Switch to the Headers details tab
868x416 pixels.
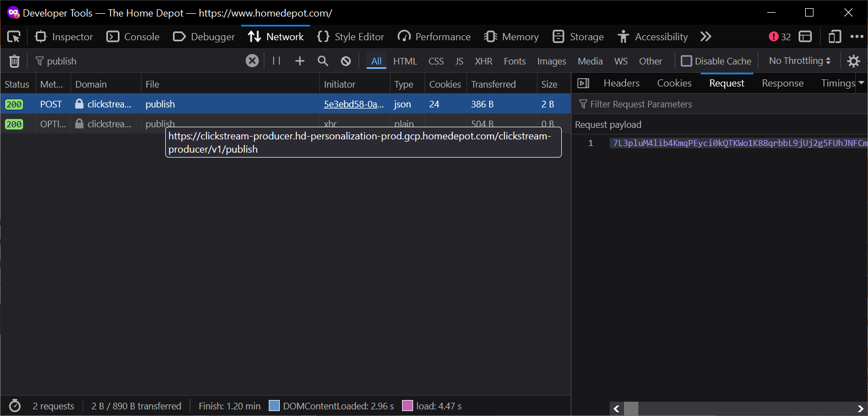621,83
